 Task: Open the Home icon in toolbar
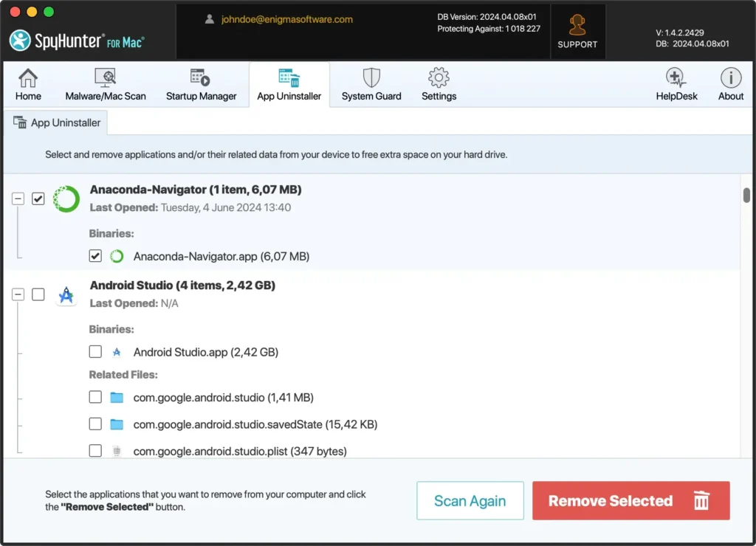(x=28, y=77)
